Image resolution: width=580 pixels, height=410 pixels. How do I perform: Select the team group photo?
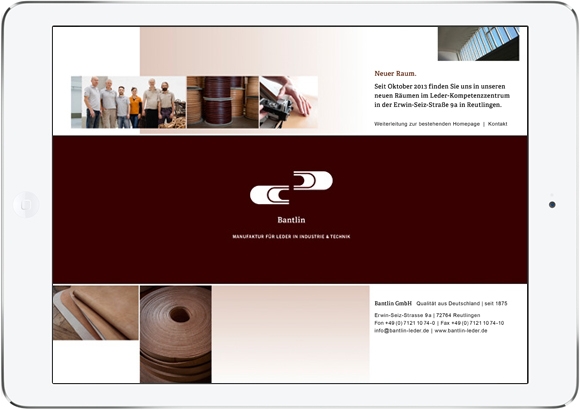(128, 102)
